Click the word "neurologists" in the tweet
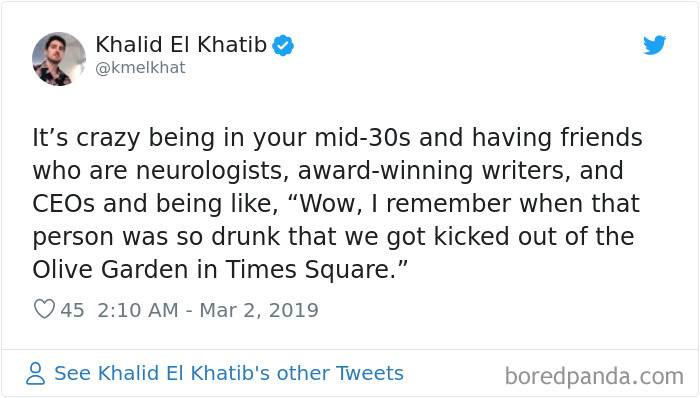The image size is (700, 398). pos(212,171)
